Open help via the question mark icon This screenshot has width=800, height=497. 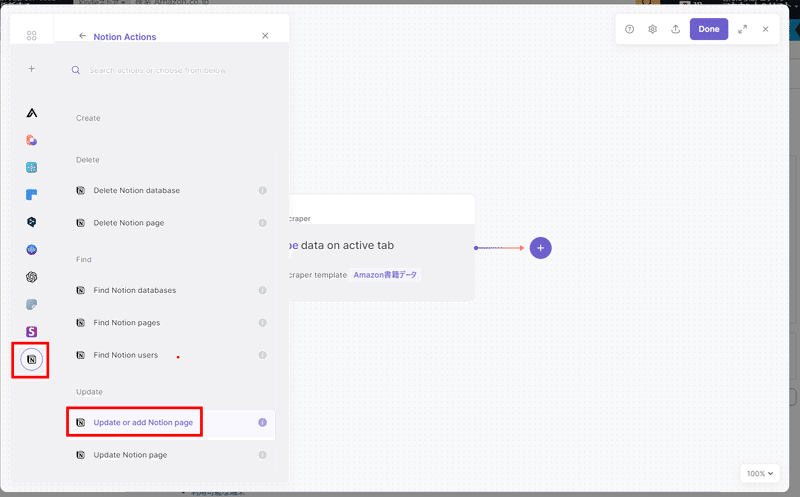(x=630, y=29)
